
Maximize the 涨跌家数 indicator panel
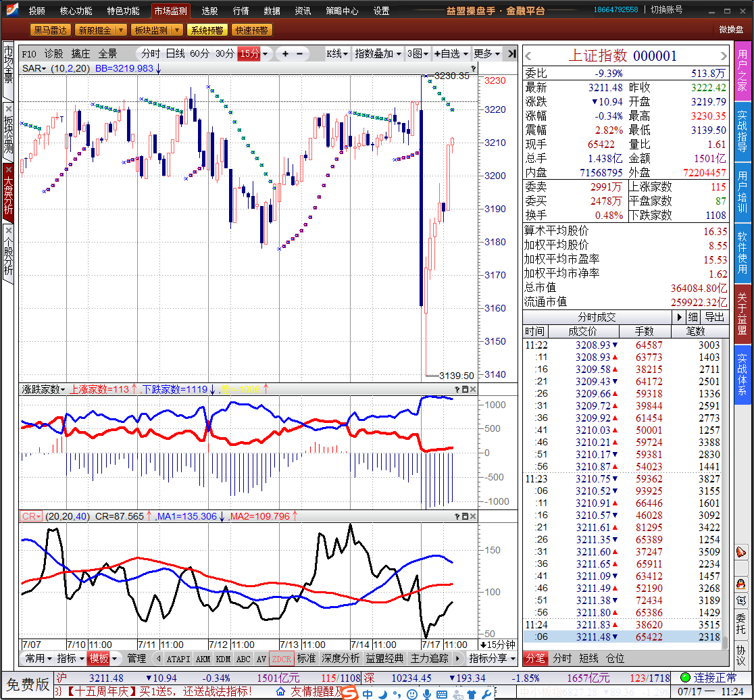click(x=465, y=389)
